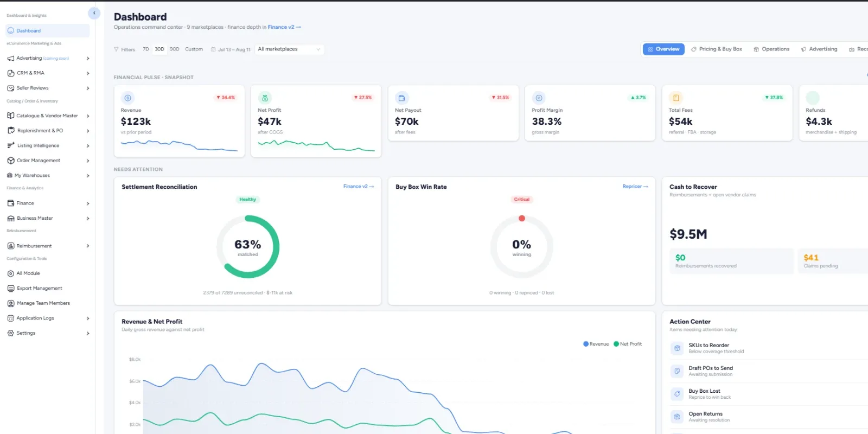The image size is (868, 434).
Task: Click the 0% winning progress ring
Action: [522, 247]
